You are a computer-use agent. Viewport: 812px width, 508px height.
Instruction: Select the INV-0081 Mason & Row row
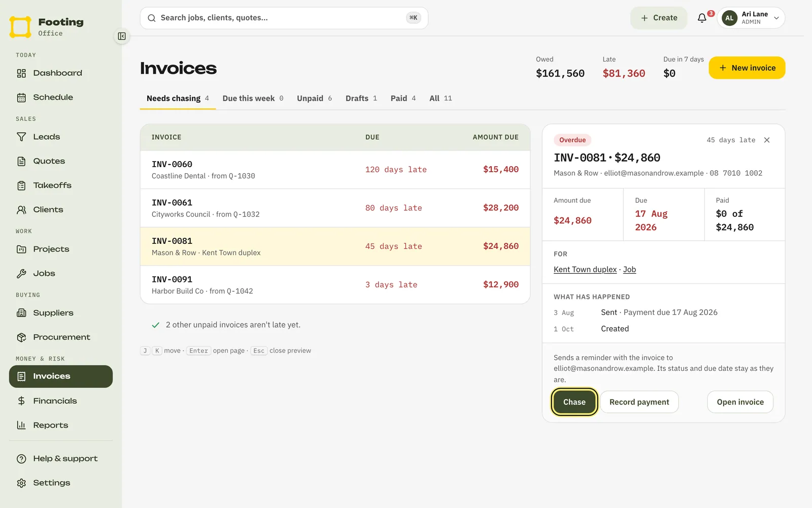335,246
